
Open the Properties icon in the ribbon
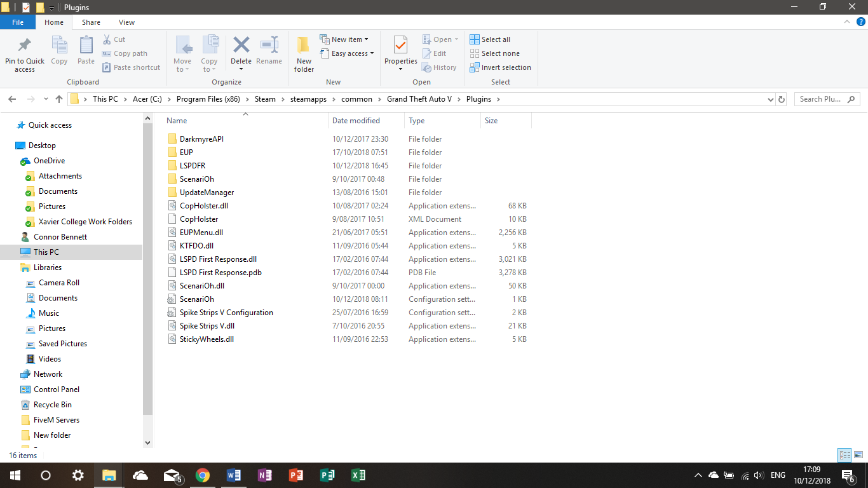(400, 46)
